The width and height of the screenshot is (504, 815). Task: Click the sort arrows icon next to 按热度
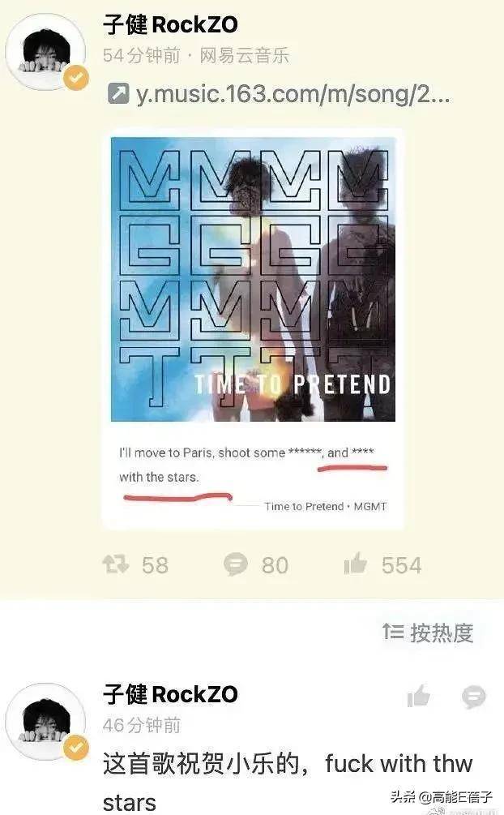point(393,632)
